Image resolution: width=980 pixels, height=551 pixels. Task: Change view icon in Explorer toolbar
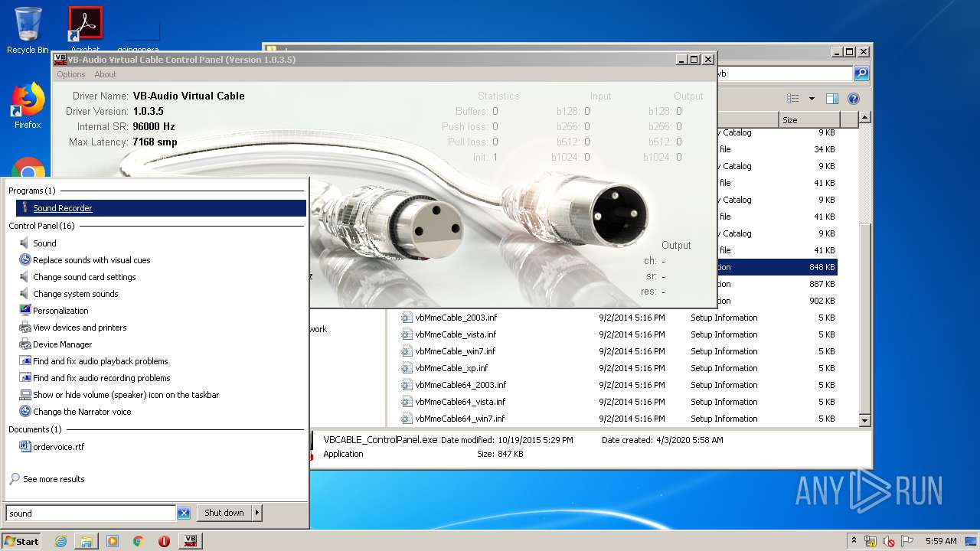[x=793, y=99]
